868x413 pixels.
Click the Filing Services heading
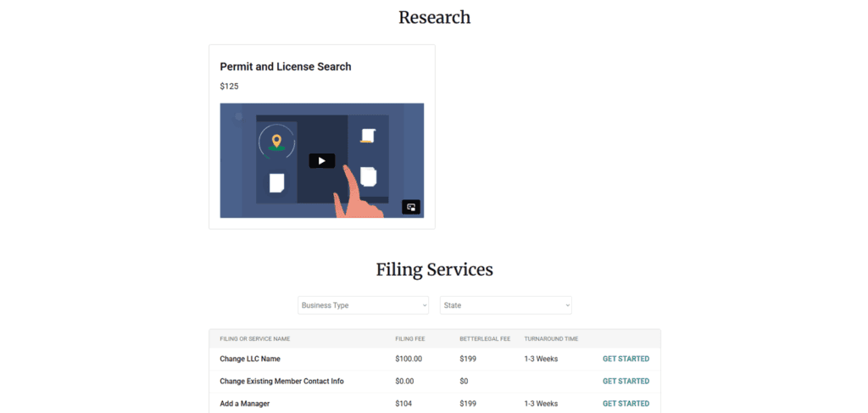435,270
